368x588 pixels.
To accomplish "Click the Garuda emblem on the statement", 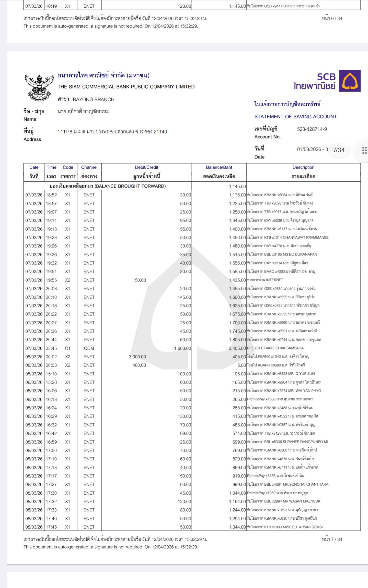I will point(39,88).
